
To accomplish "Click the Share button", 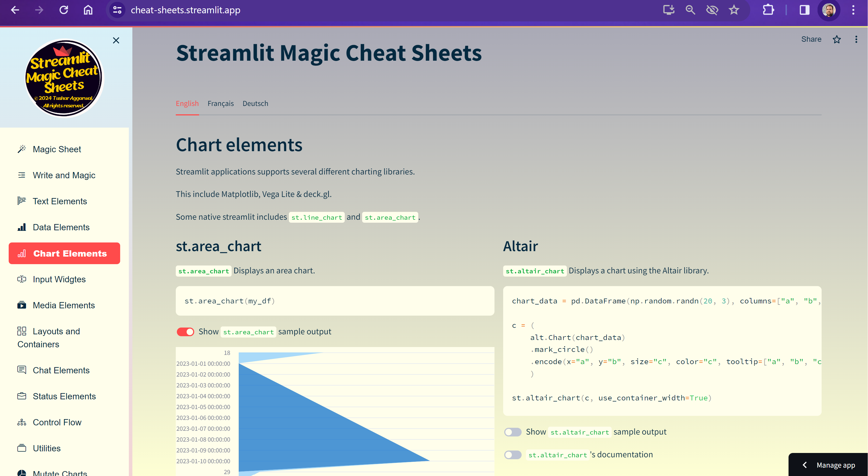I will click(811, 39).
